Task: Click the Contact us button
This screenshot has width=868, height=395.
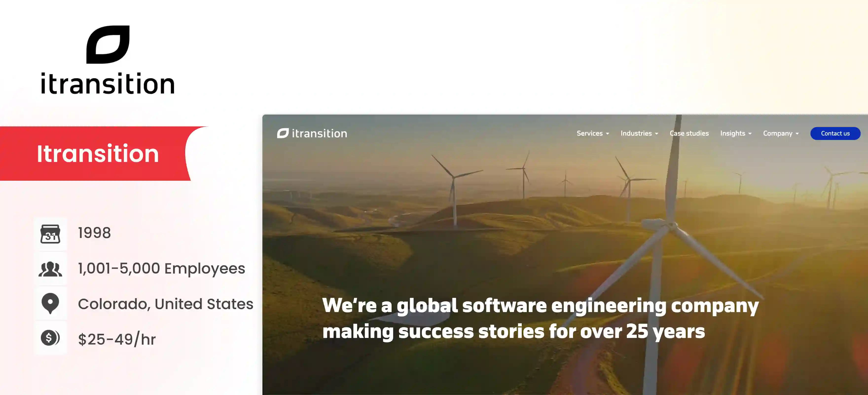Action: [x=835, y=133]
